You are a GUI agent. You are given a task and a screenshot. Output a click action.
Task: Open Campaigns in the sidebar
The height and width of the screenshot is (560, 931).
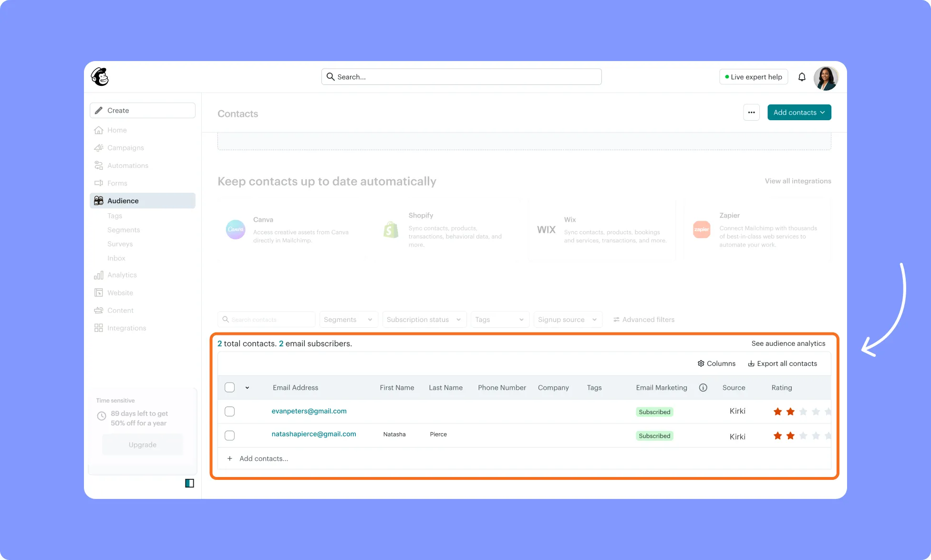point(125,148)
